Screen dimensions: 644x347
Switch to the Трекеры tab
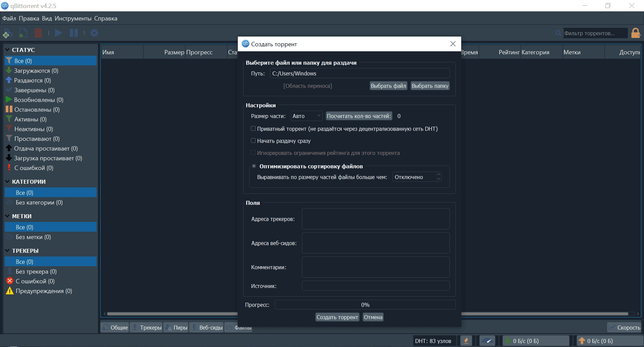[146, 328]
